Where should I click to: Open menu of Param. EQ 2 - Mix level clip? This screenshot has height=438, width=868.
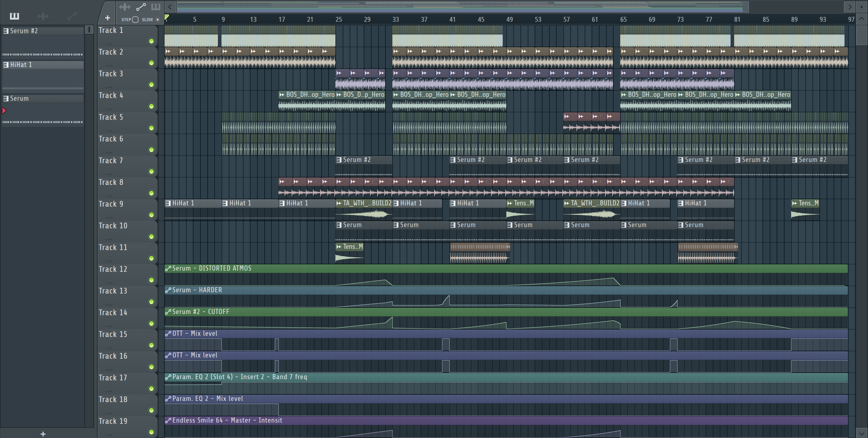(168, 399)
